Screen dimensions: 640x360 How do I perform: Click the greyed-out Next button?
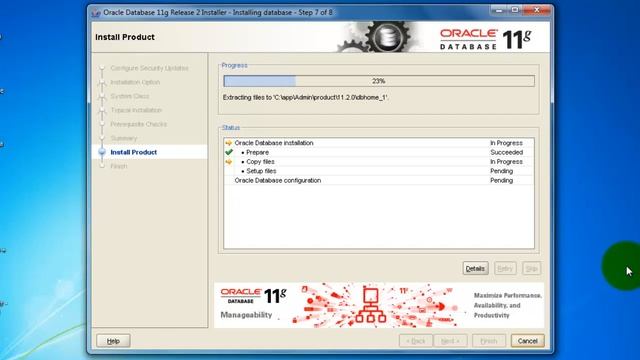(450, 341)
